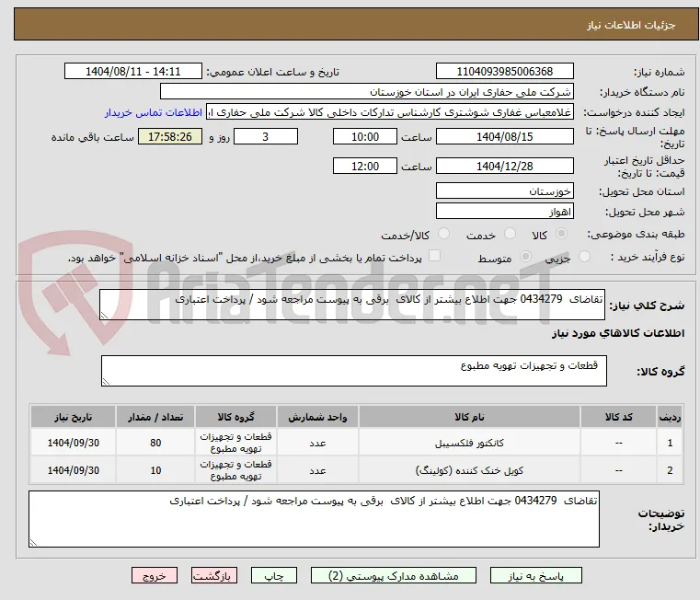Click the توضیحات خریدار text area
The width and height of the screenshot is (700, 600).
(314, 519)
